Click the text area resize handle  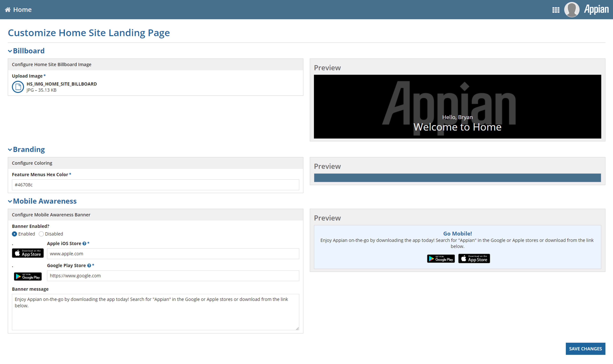pos(297,328)
